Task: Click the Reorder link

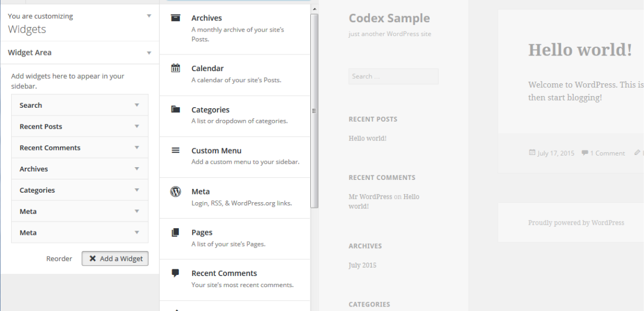Action: click(59, 259)
